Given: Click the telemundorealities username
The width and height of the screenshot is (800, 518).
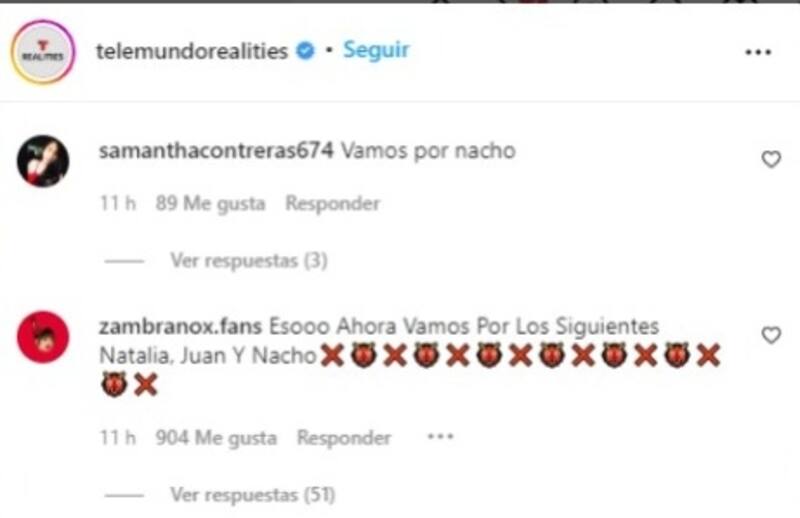Looking at the screenshot, I should click(x=192, y=51).
